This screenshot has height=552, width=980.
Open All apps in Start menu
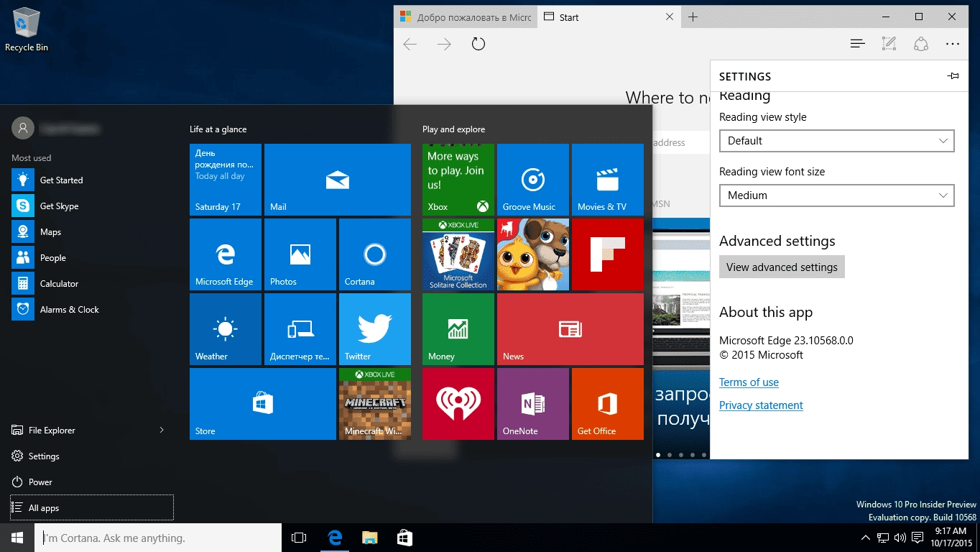click(92, 507)
